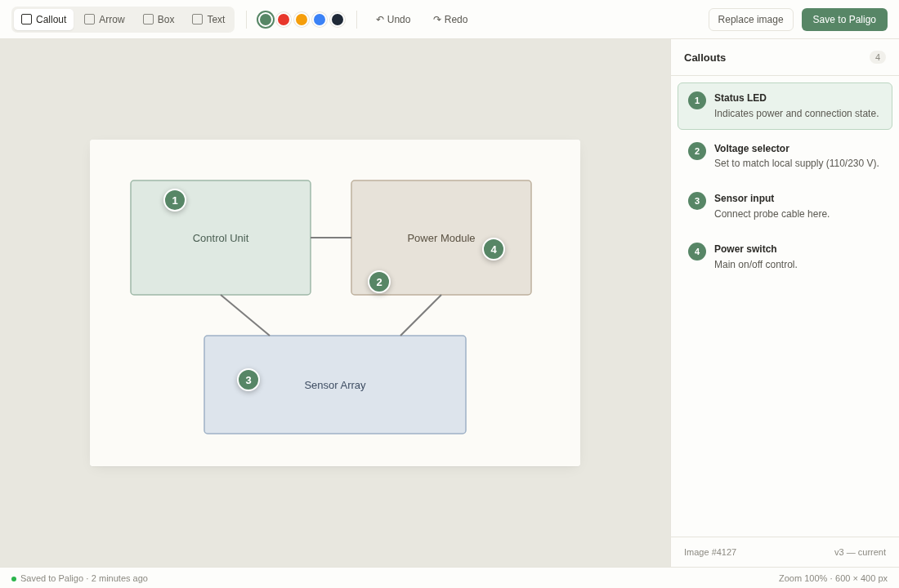
Task: Select callout marker 3 on Sensor Array
Action: [x=248, y=380]
